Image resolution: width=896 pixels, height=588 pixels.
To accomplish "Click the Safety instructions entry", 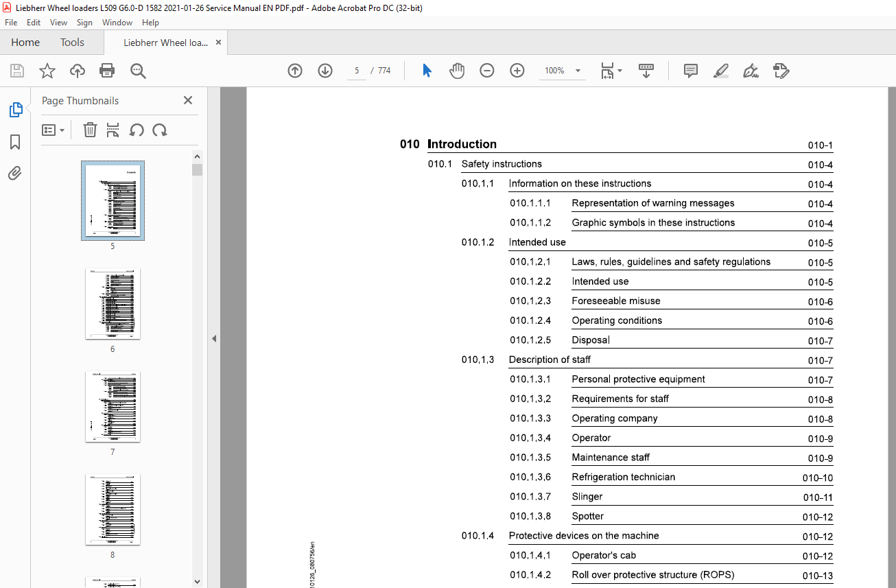I will coord(502,164).
